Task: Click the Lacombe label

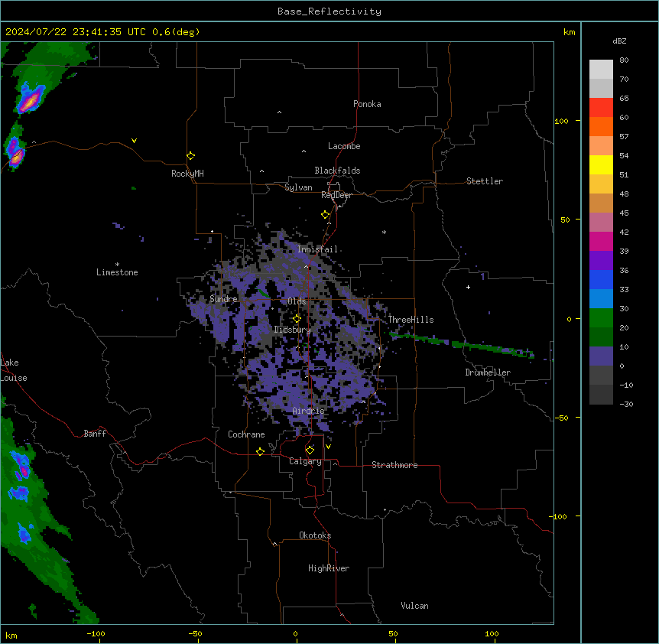Action: 344,146
